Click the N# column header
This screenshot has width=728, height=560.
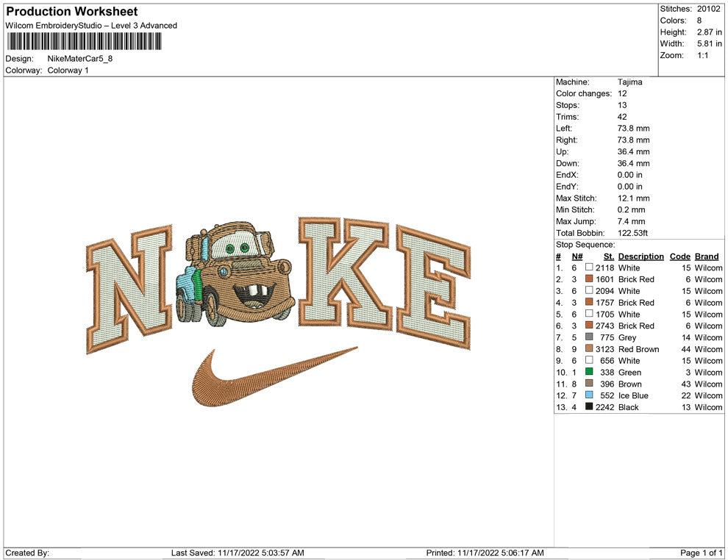pos(577,256)
